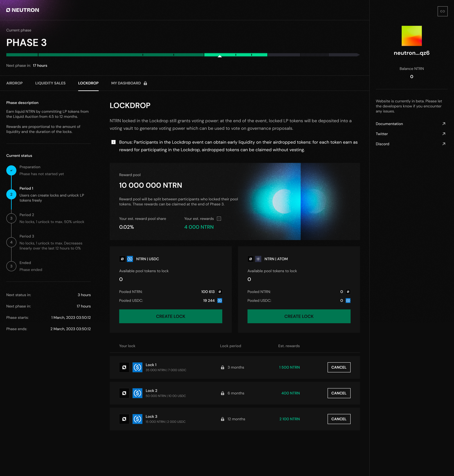The height and width of the screenshot is (476, 454).
Task: Open the Twitter link in sidebar
Action: click(382, 134)
